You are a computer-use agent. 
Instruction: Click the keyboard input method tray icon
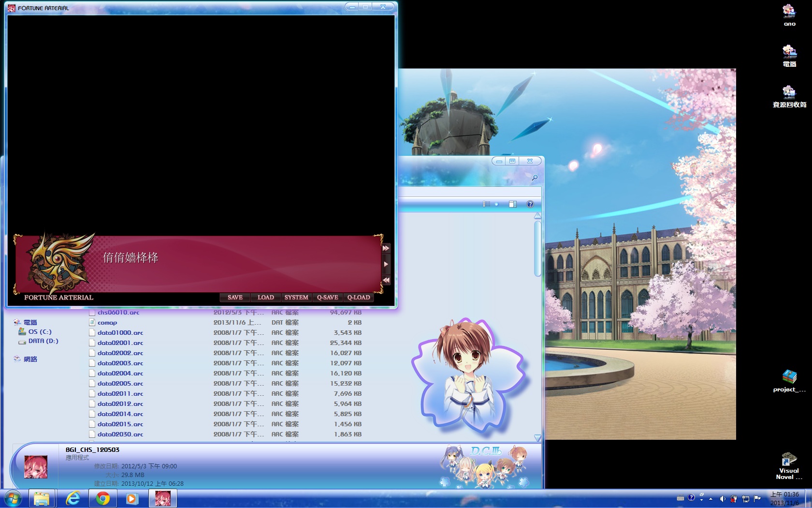(x=681, y=498)
